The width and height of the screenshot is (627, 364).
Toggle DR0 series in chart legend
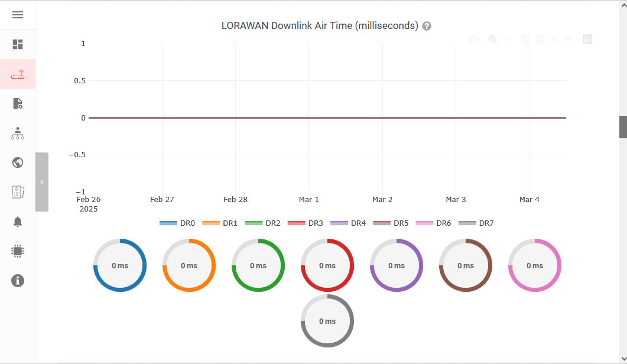pos(177,223)
